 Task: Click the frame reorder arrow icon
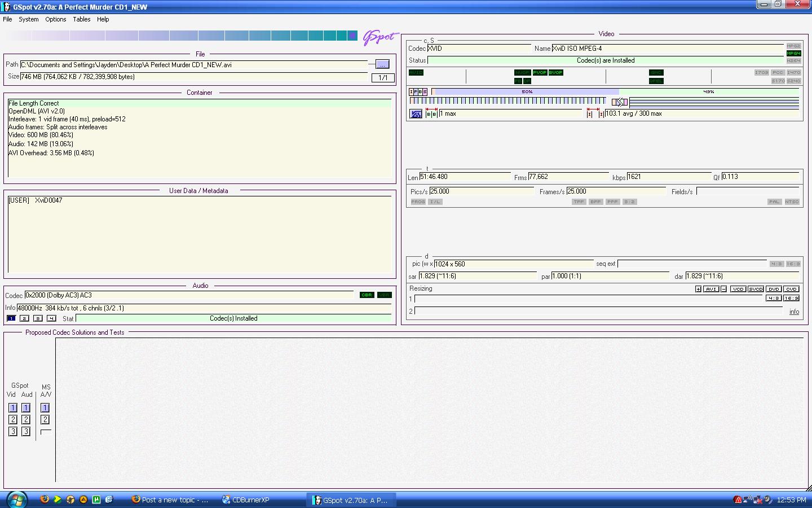[620, 102]
